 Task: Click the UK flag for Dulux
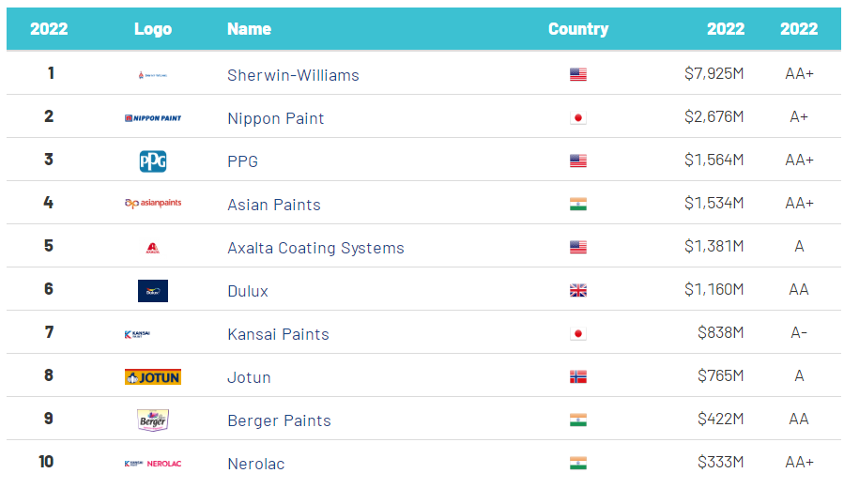(578, 291)
